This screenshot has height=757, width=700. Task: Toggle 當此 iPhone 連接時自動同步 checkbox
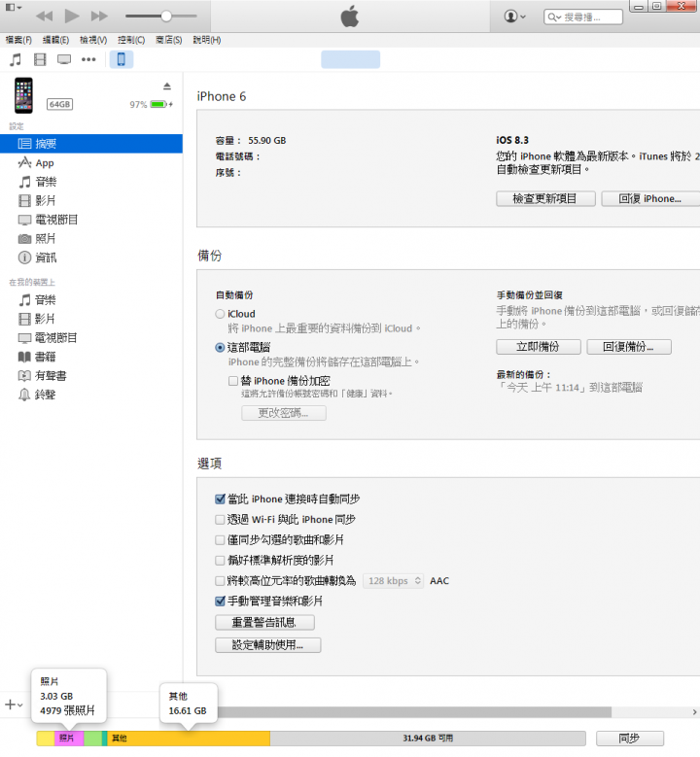point(221,499)
